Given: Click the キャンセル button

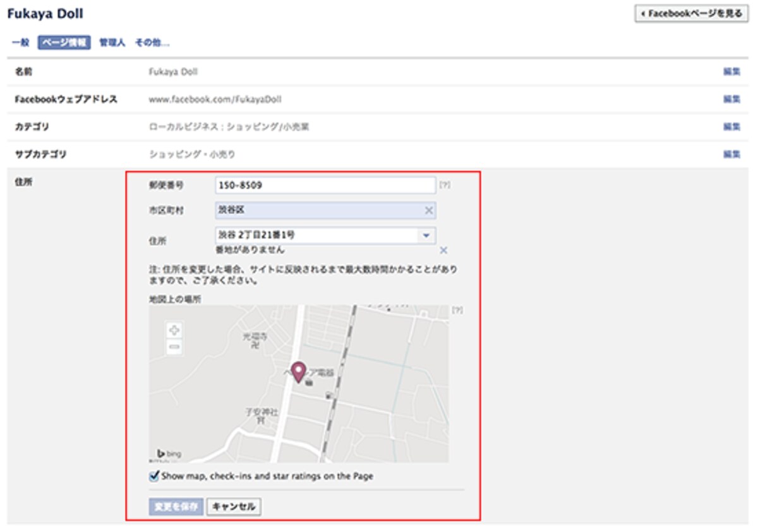Looking at the screenshot, I should (234, 507).
